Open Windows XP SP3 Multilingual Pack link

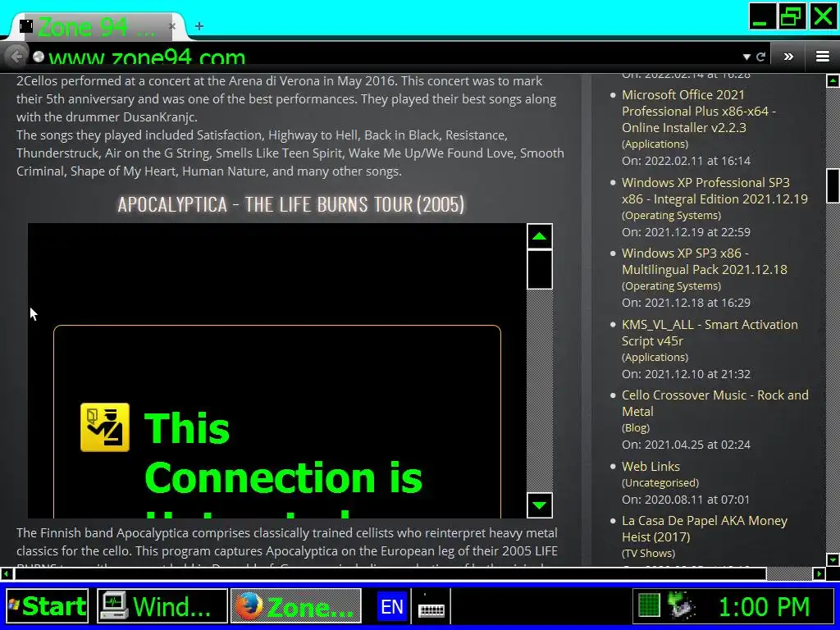(x=705, y=261)
